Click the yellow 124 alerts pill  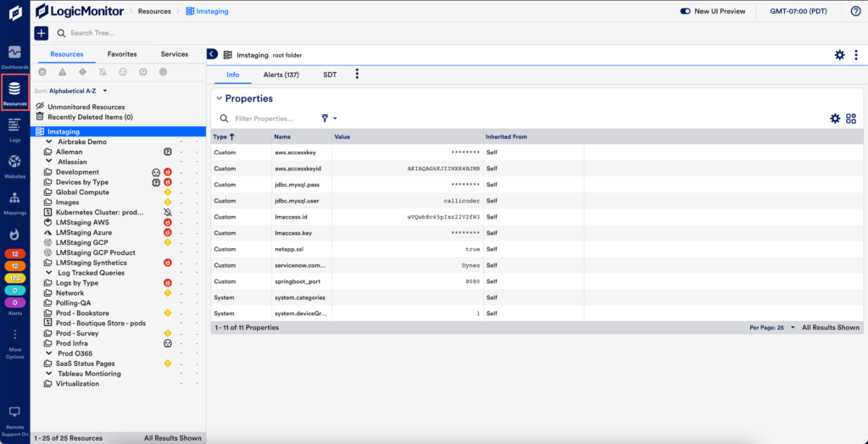[x=15, y=279]
